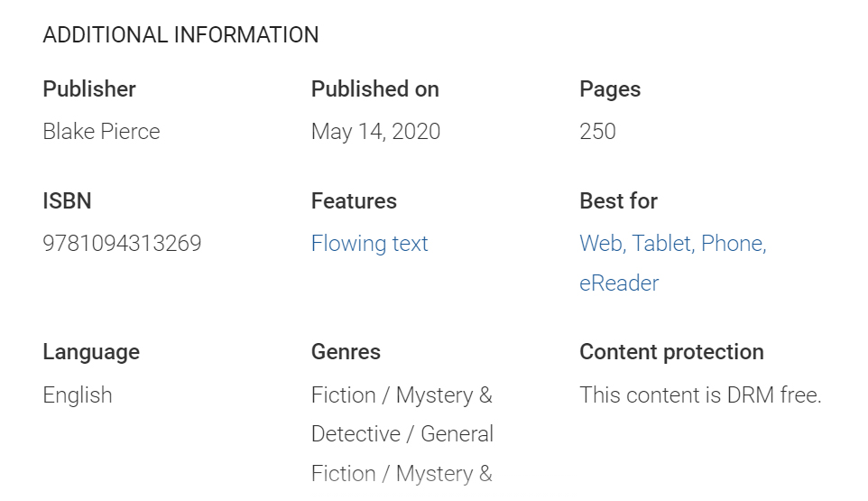Select the date May 14, 2020
The height and width of the screenshot is (501, 868).
(375, 132)
